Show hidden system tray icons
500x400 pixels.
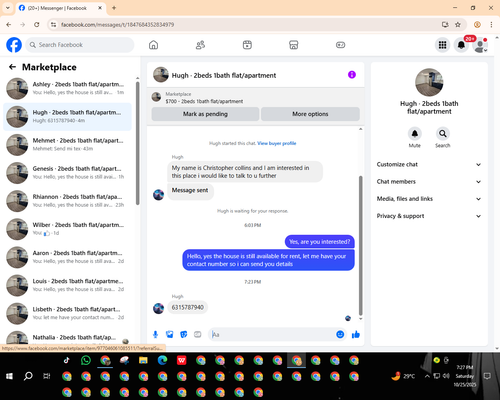point(427,376)
